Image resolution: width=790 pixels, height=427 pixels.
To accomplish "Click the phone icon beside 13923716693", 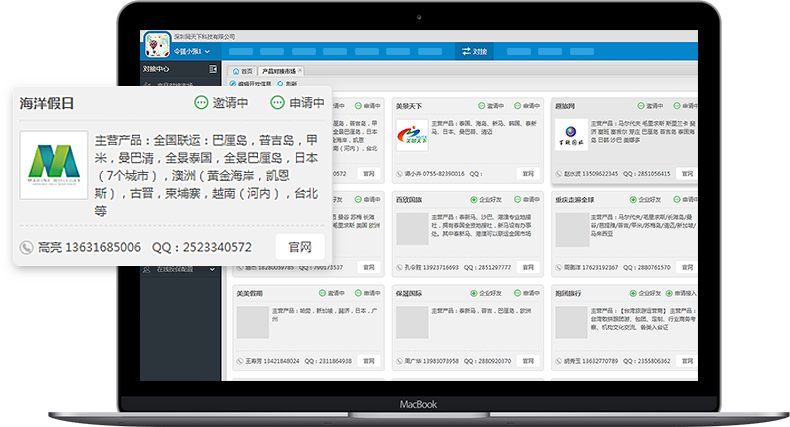I will click(x=399, y=267).
